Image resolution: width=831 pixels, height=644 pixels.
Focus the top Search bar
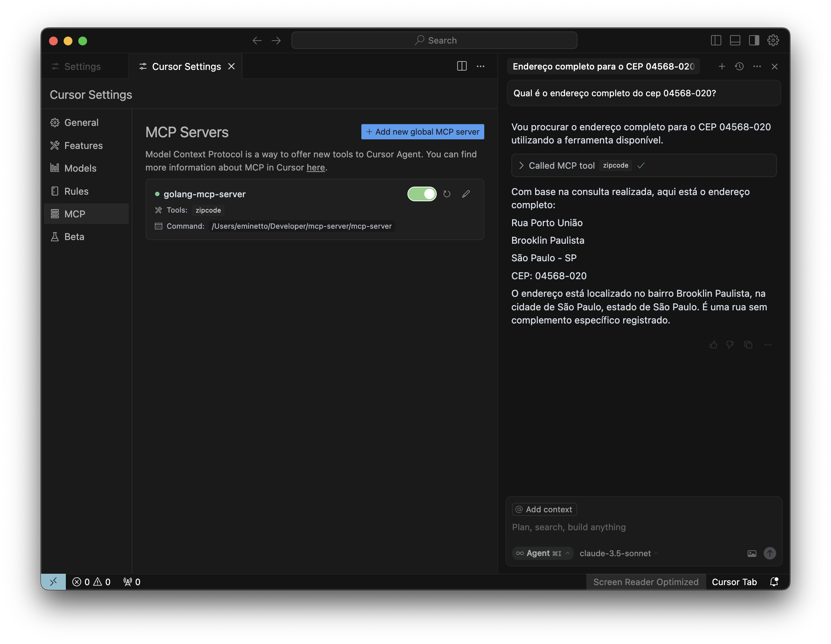(434, 40)
